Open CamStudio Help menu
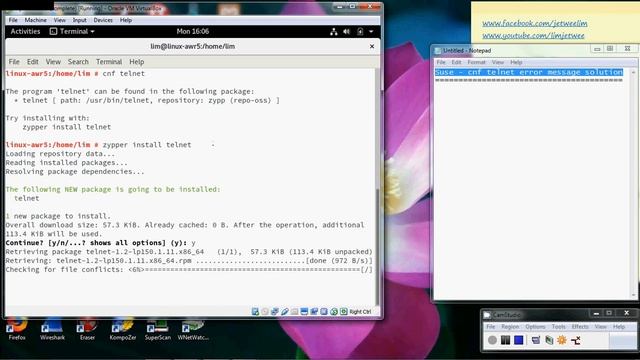Screen dimensions: 640x360 pyautogui.click(x=619, y=327)
